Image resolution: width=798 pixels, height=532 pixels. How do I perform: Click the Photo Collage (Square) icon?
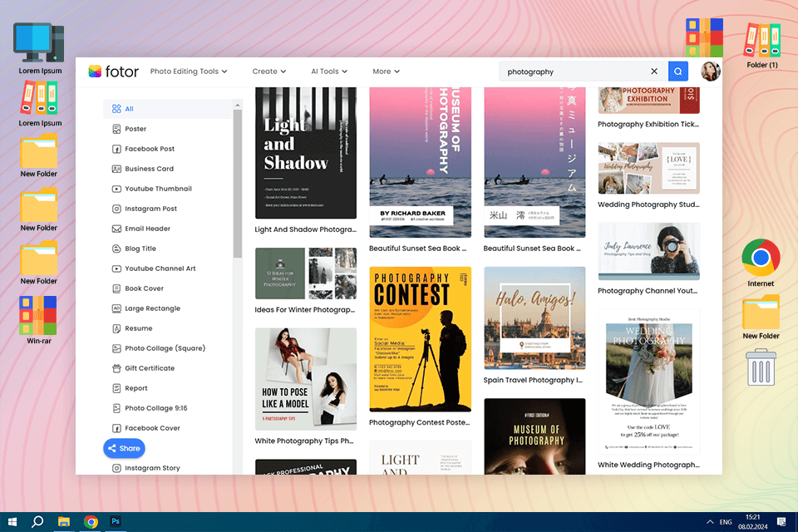pos(116,348)
